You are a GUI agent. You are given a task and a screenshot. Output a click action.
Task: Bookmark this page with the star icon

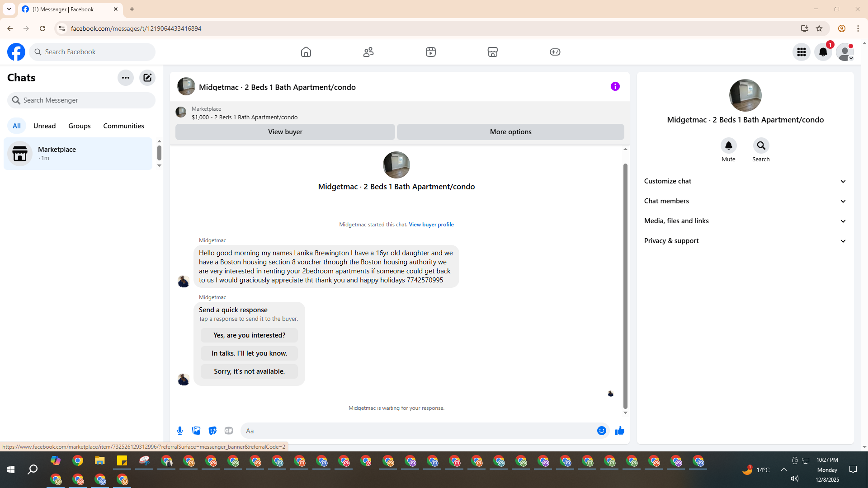[x=819, y=28]
